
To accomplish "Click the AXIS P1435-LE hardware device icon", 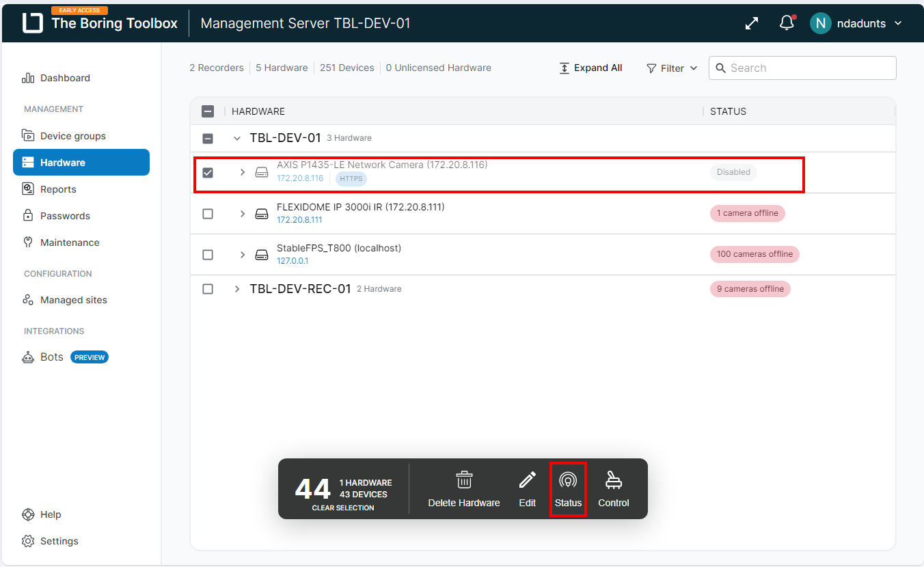I will 262,173.
